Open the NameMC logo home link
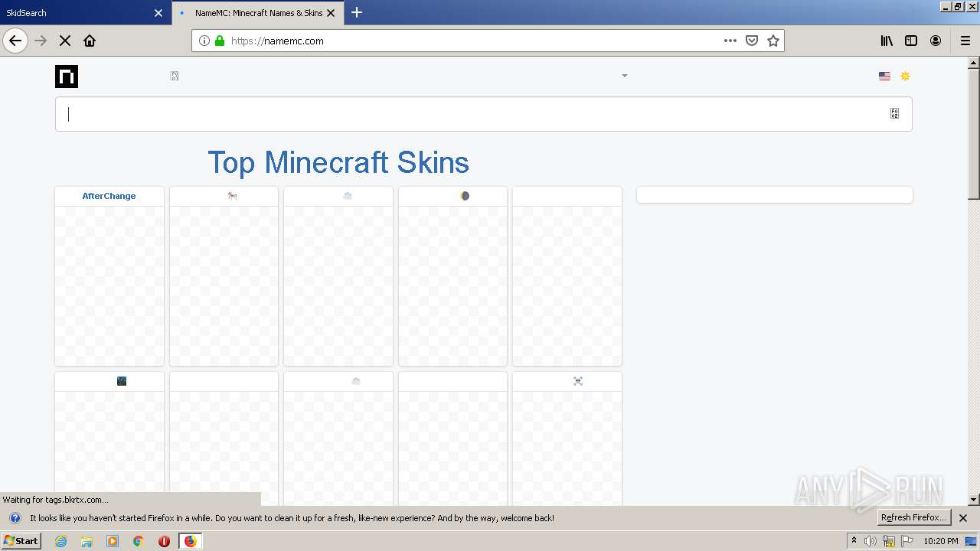 coord(67,77)
